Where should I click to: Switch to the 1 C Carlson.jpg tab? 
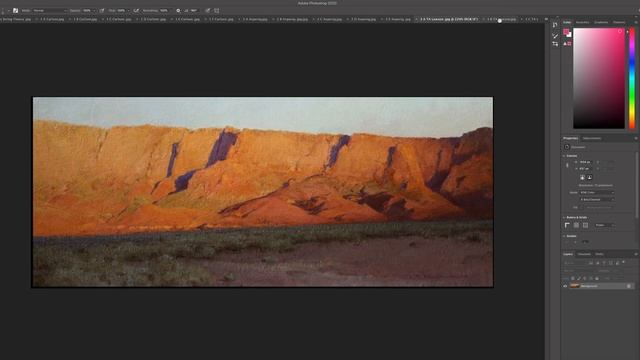[x=119, y=19]
